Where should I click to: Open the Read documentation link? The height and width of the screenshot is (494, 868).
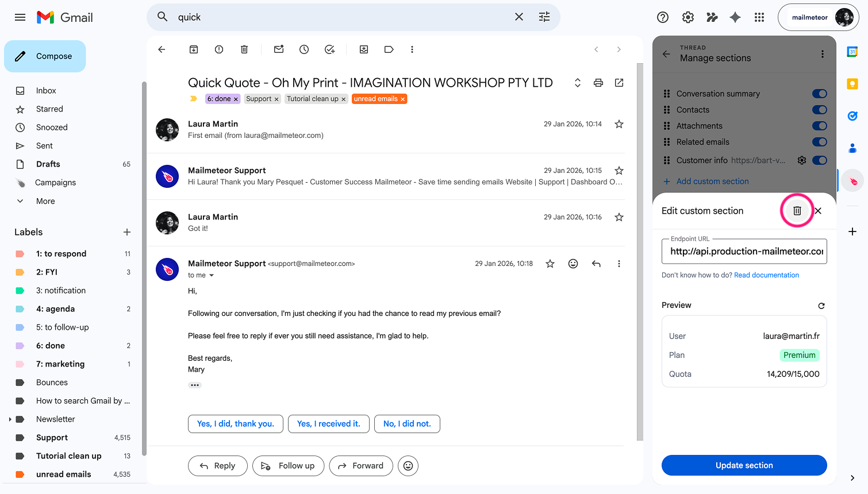click(x=766, y=275)
